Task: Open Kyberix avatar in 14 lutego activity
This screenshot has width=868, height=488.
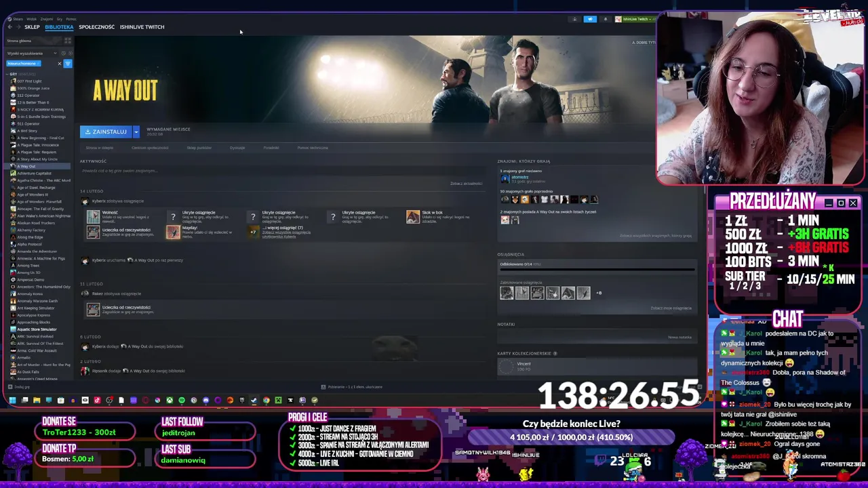Action: pyautogui.click(x=85, y=201)
